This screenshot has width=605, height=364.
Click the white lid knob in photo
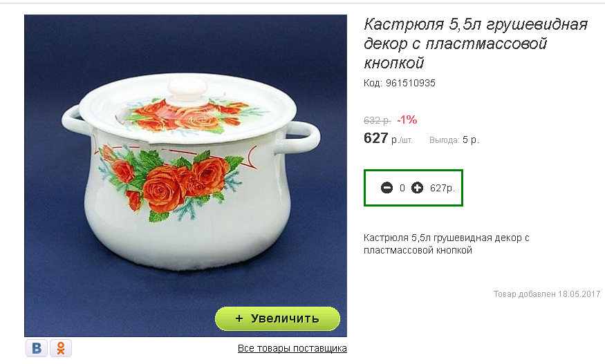pyautogui.click(x=185, y=88)
